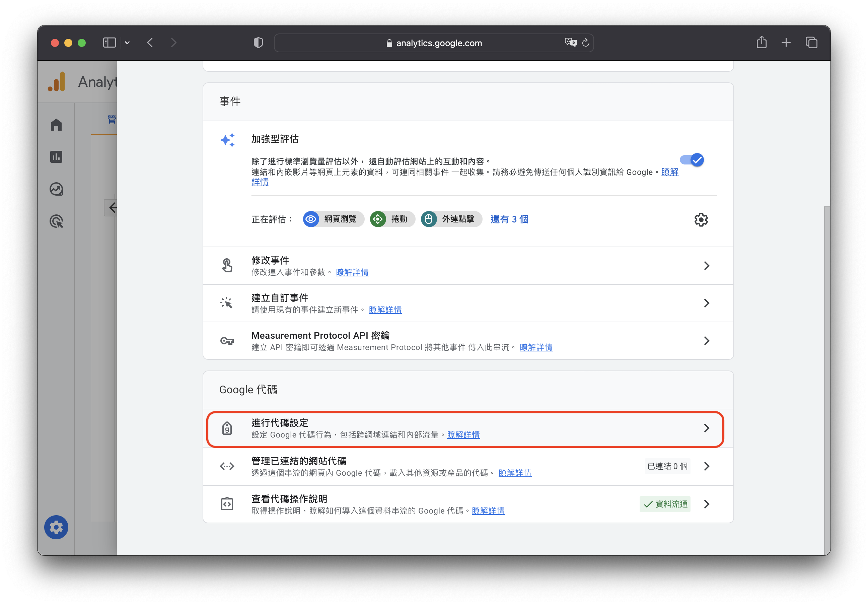Click 還有 3 個 link
Image resolution: width=868 pixels, height=605 pixels.
click(x=509, y=219)
